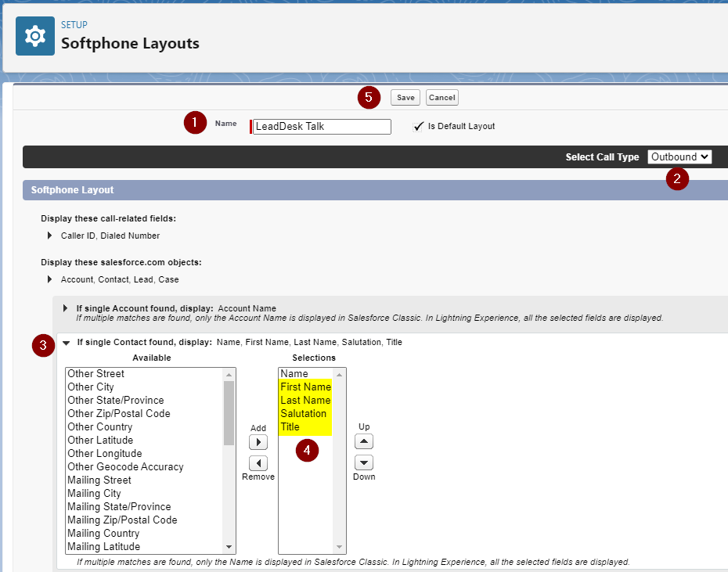
Task: Expand the call-related fields section
Action: tap(49, 236)
